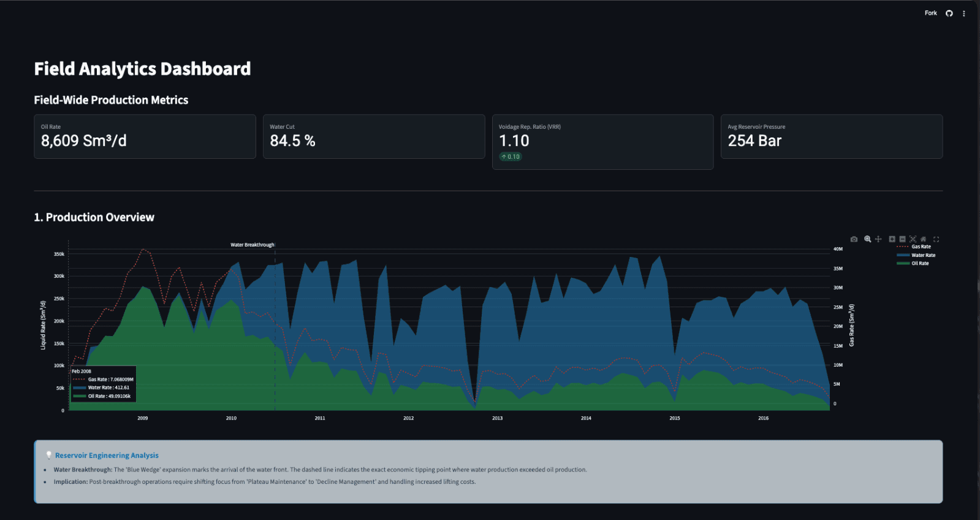The width and height of the screenshot is (980, 520).
Task: Click the tooltip Water Rate 412.61 entry
Action: pyautogui.click(x=101, y=388)
